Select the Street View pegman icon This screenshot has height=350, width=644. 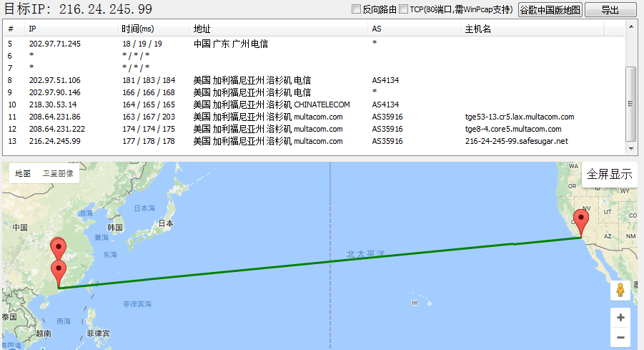620,290
